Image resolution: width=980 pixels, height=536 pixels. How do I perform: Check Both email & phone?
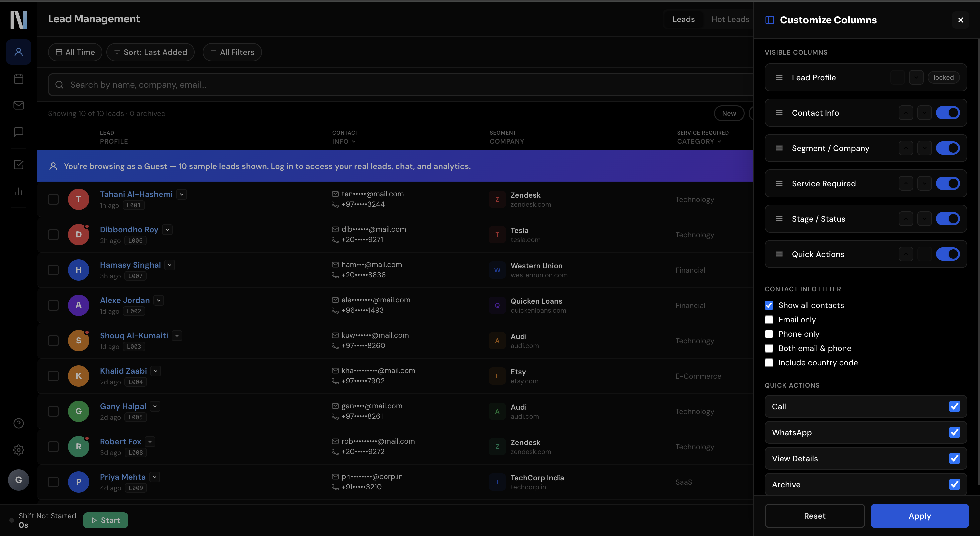[x=769, y=348]
